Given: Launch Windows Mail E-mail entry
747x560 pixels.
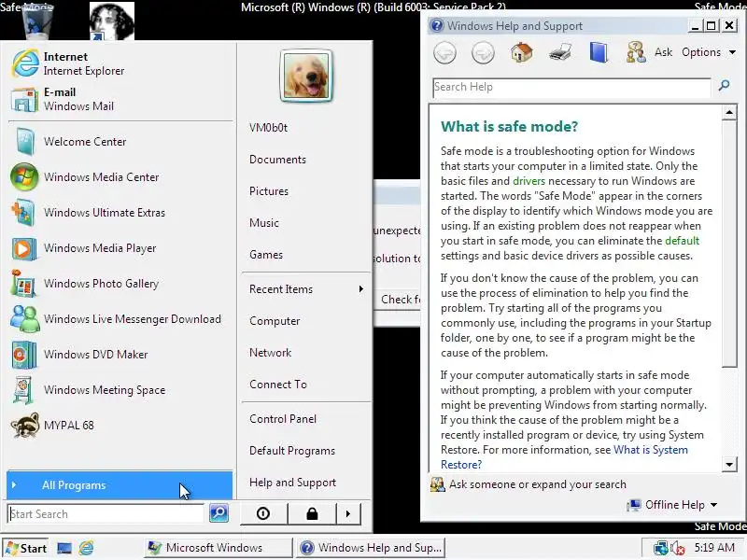Looking at the screenshot, I should 120,99.
